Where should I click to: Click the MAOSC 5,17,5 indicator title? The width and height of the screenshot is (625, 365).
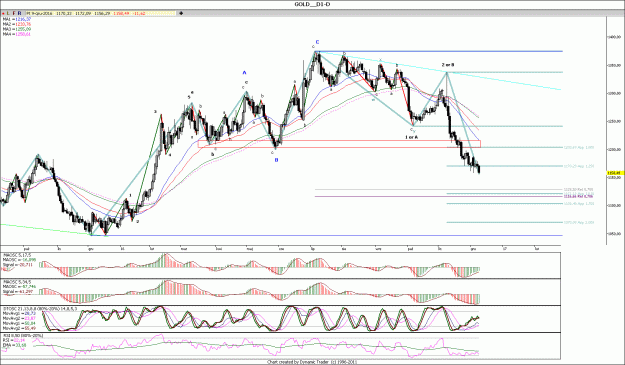point(17,255)
